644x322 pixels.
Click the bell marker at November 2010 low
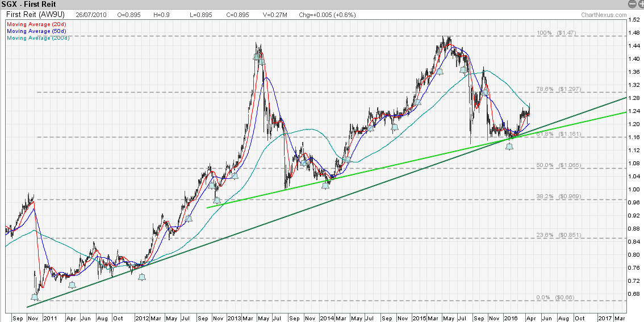(35, 297)
